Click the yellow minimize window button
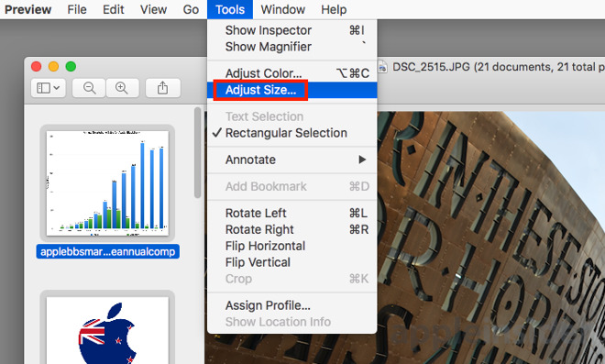The width and height of the screenshot is (605, 364). tap(53, 66)
